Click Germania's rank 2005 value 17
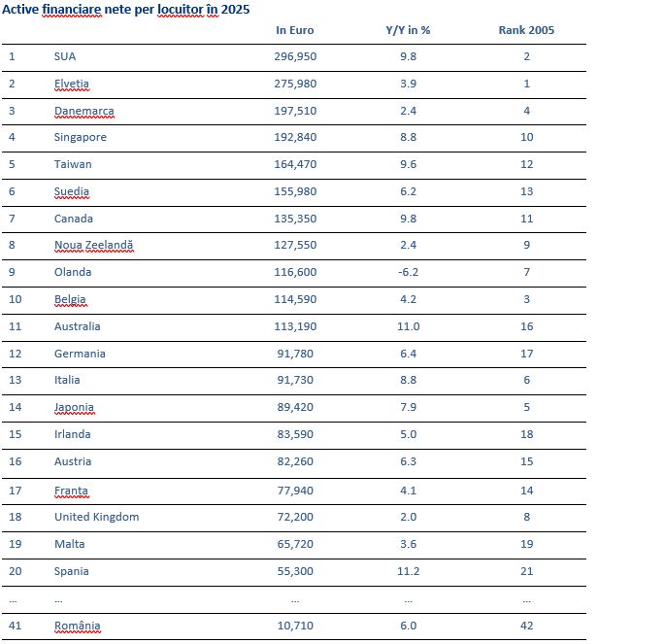665x644 pixels. (x=527, y=354)
